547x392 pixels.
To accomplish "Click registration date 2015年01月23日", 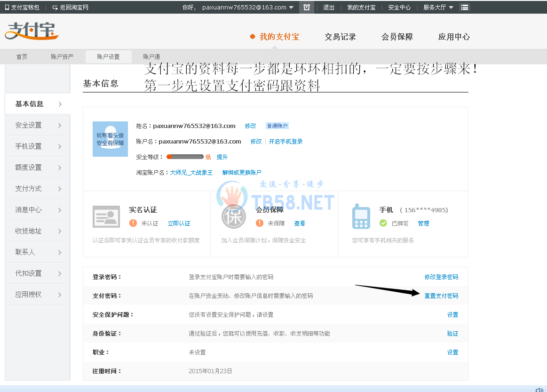I will (x=210, y=371).
